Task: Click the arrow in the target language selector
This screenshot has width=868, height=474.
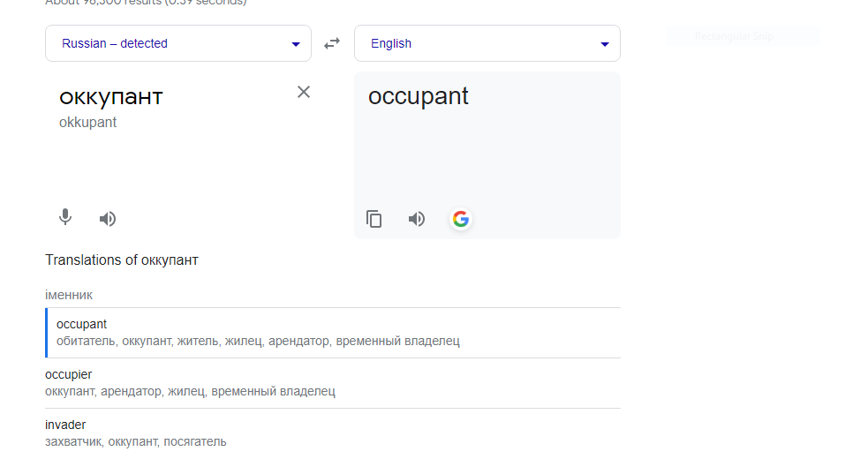Action: click(x=605, y=44)
